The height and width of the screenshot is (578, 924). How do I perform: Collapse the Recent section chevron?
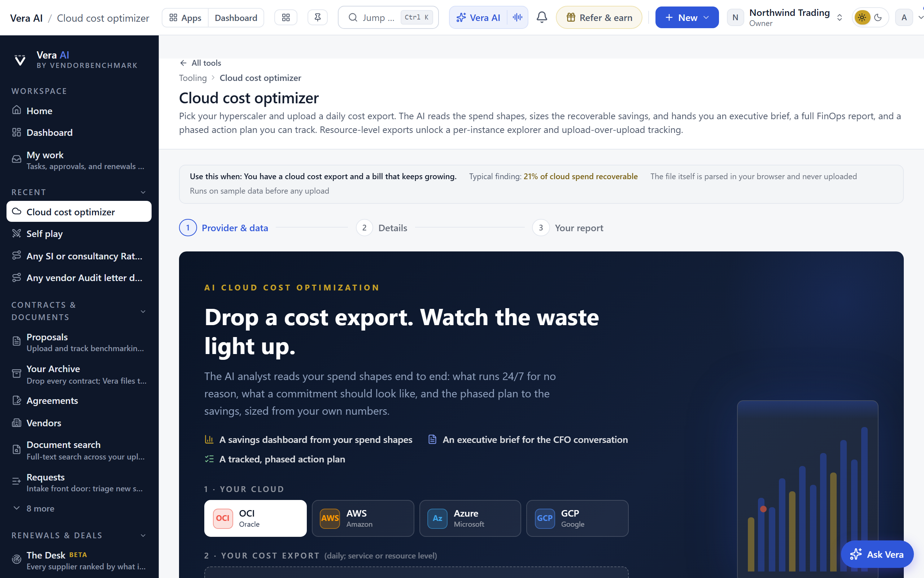point(143,192)
